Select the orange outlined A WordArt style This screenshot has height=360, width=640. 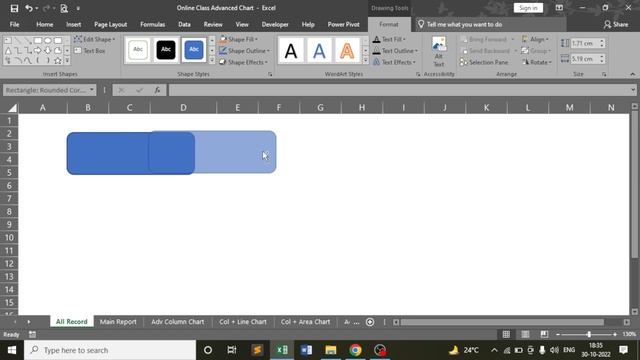(x=347, y=51)
